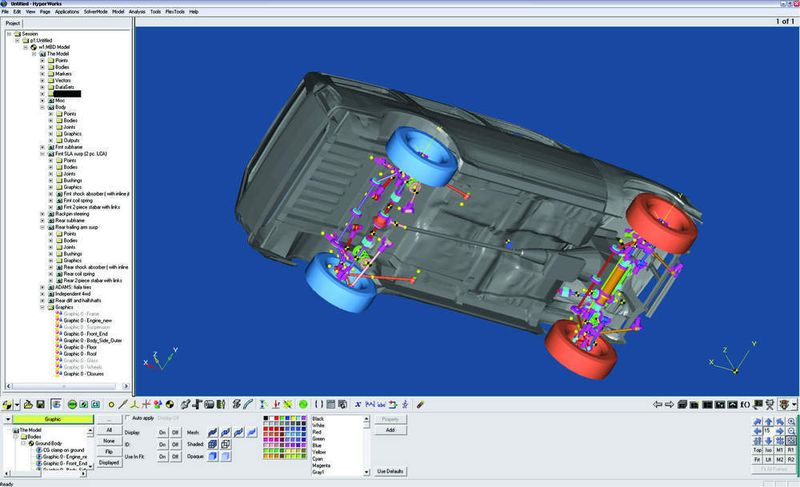Click the Iso view button
This screenshot has width=800, height=487.
[768, 450]
